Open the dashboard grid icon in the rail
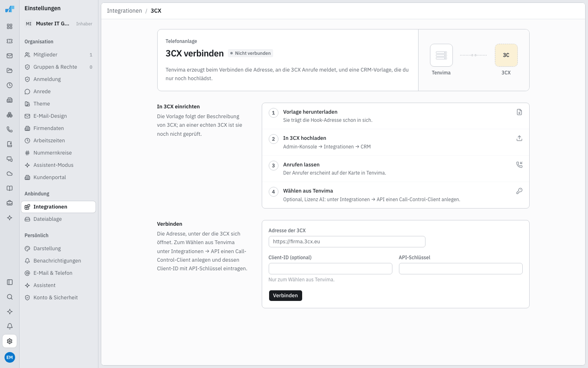588x368 pixels. coord(10,27)
